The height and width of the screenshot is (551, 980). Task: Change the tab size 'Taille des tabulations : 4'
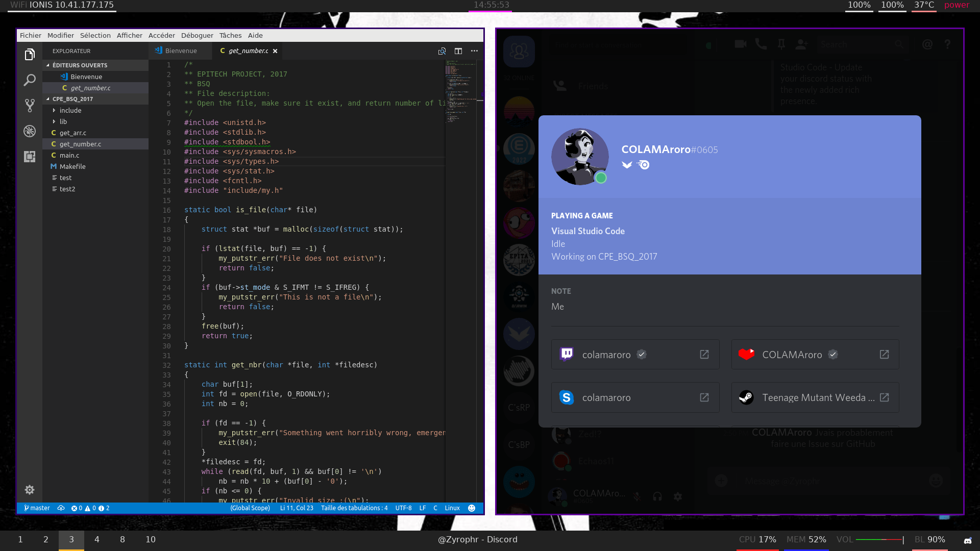(x=354, y=508)
